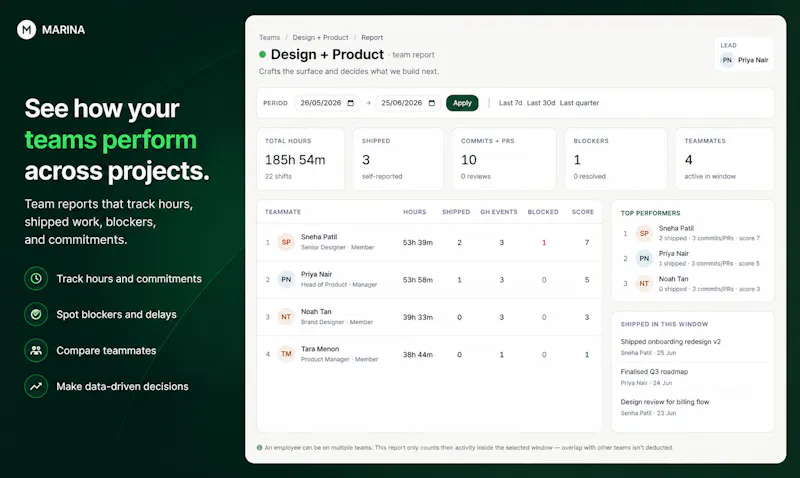Click Sneha Patil's hours 53h 39m

[418, 242]
